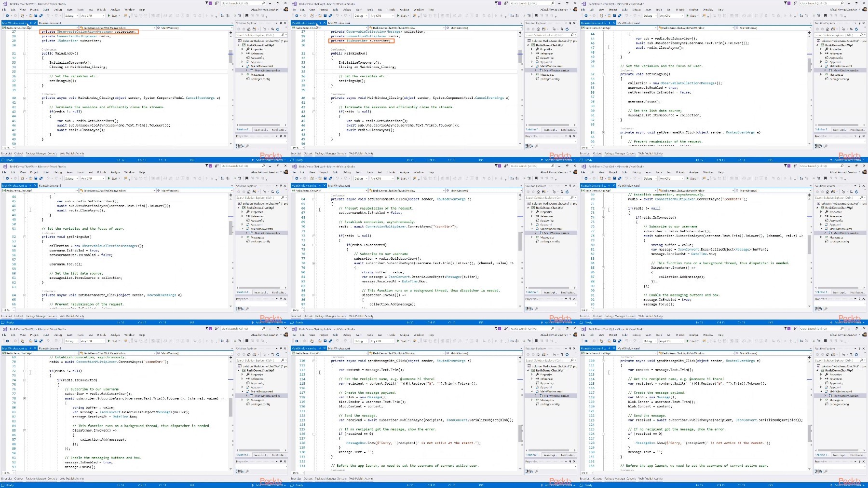Open Window menu in frame with boxed ISubscriber line
This screenshot has width=868, height=488.
click(x=419, y=10)
